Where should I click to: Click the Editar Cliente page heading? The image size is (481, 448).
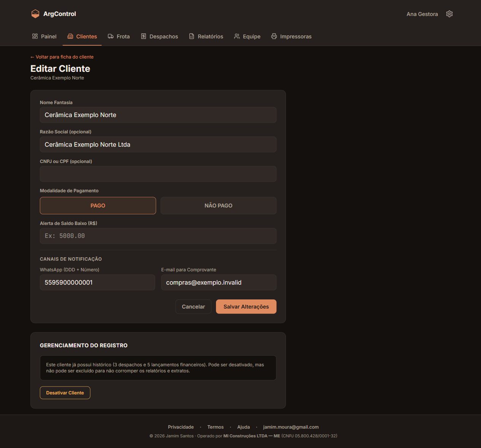[60, 69]
